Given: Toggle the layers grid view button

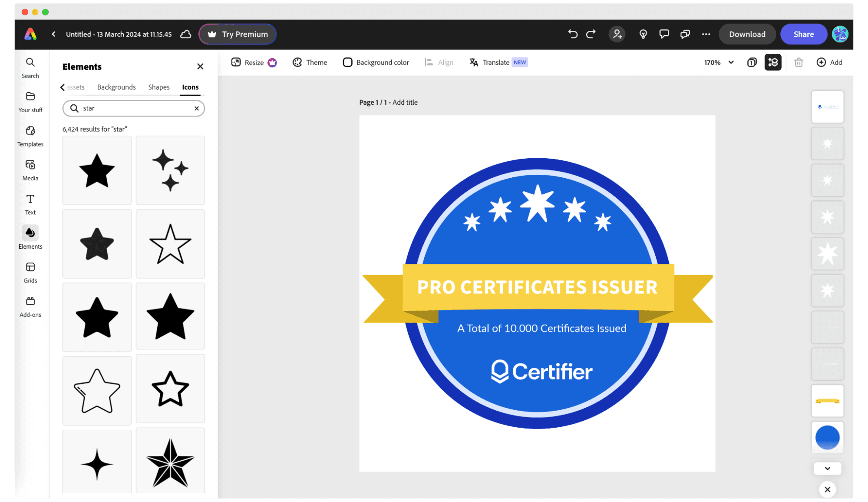Looking at the screenshot, I should 773,62.
